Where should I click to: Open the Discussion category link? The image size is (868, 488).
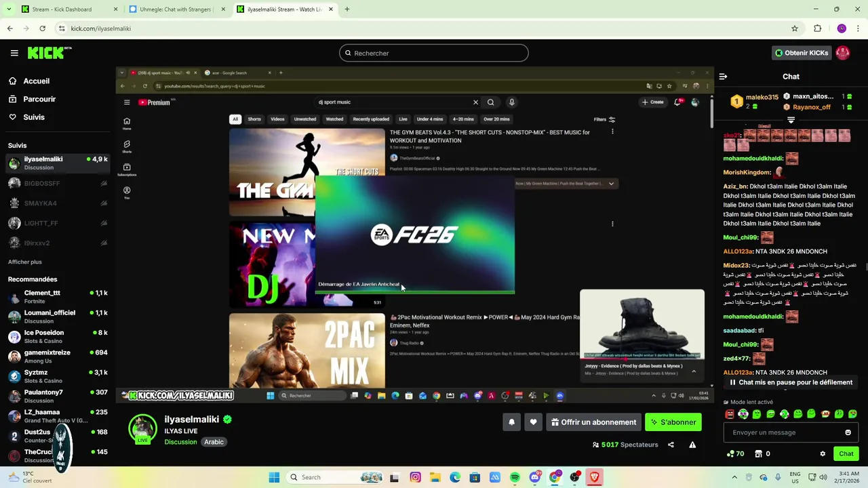[180, 442]
